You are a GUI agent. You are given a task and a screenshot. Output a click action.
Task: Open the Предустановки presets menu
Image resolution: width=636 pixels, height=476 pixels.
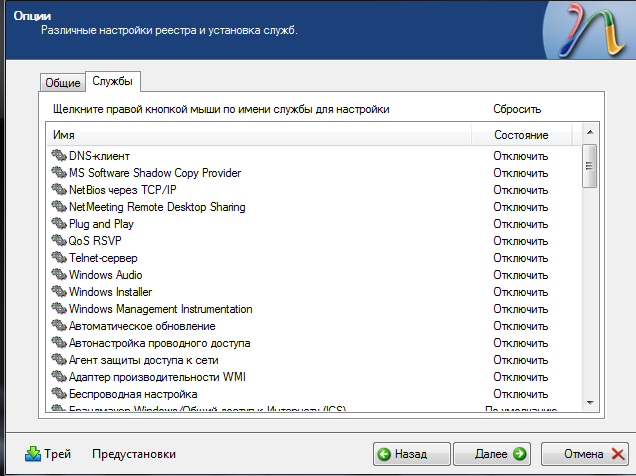[134, 453]
